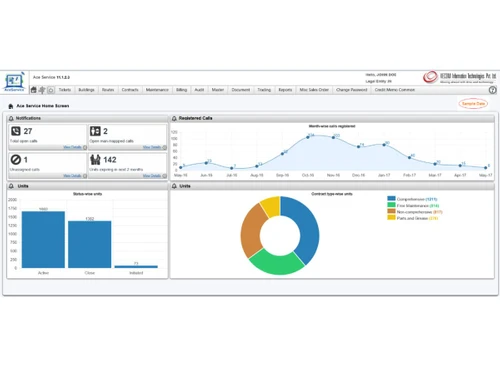Click the Active units bar

click(x=43, y=239)
